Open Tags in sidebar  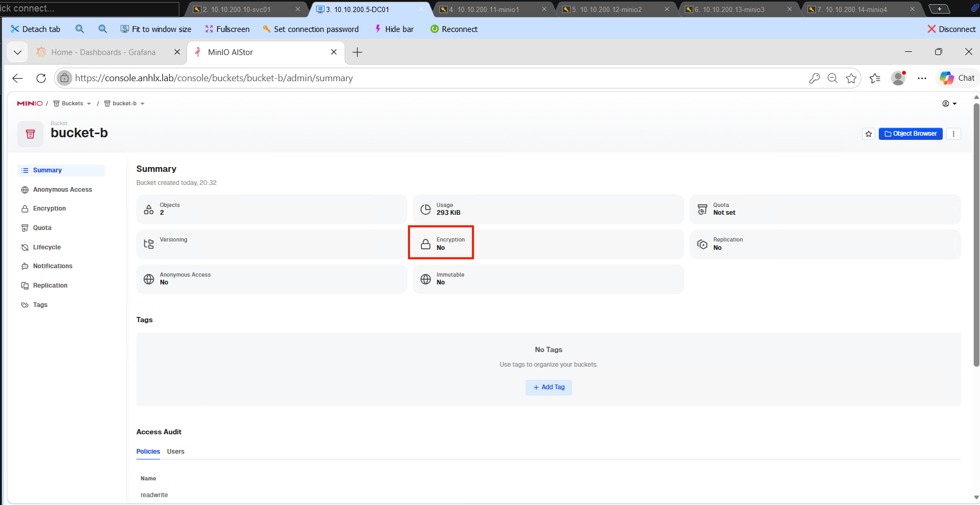(x=34, y=305)
